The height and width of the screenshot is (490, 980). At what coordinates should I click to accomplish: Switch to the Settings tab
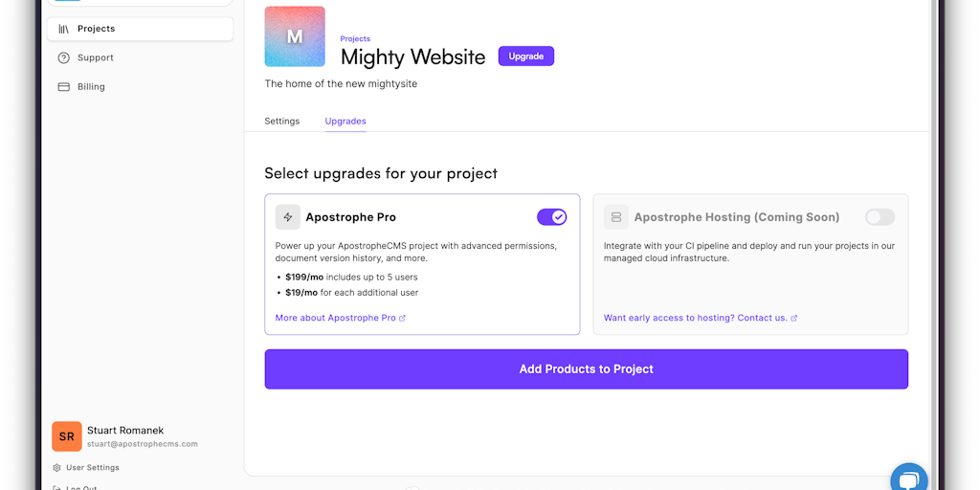point(282,122)
